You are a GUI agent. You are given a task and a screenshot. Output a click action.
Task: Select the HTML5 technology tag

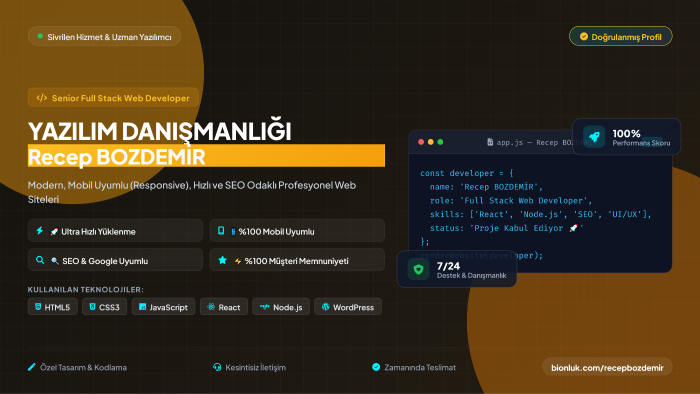tap(53, 307)
